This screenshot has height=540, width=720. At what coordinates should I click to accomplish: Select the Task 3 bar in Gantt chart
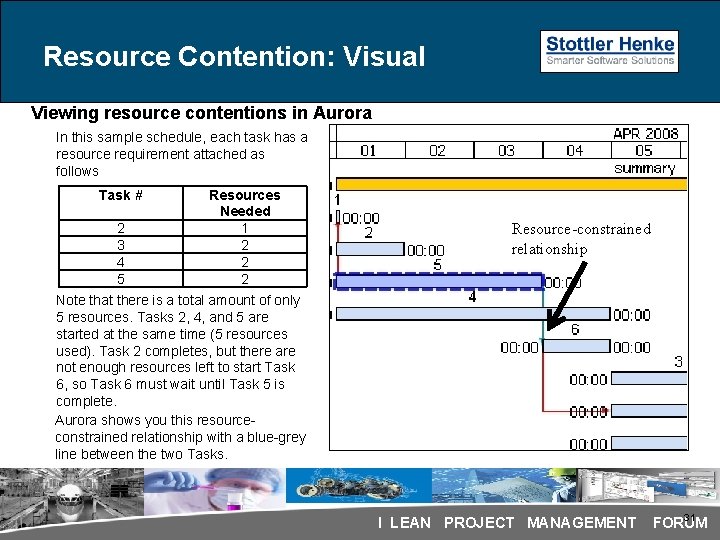click(649, 378)
